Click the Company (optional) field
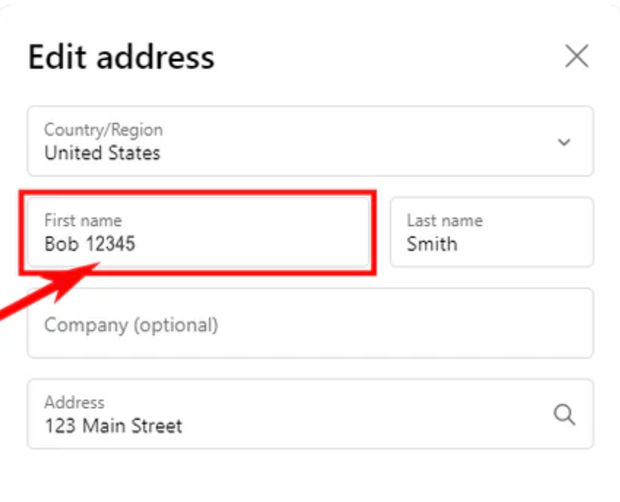The image size is (620, 502). tap(310, 324)
